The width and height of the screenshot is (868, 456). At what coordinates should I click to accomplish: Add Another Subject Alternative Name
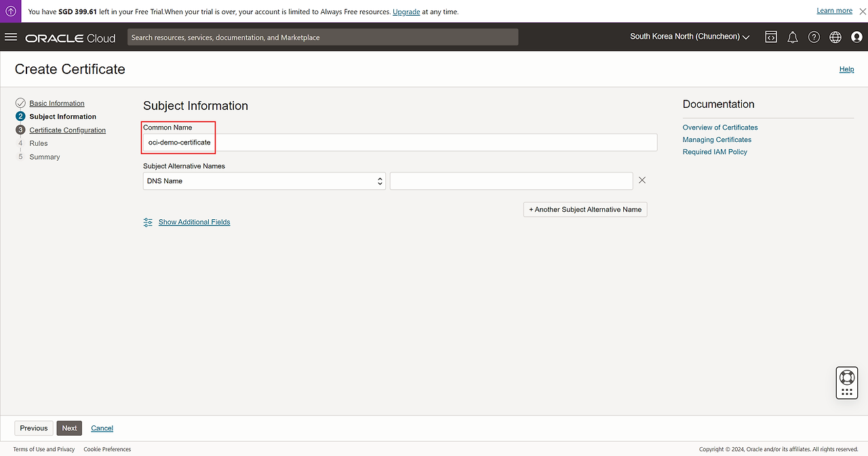coord(585,210)
